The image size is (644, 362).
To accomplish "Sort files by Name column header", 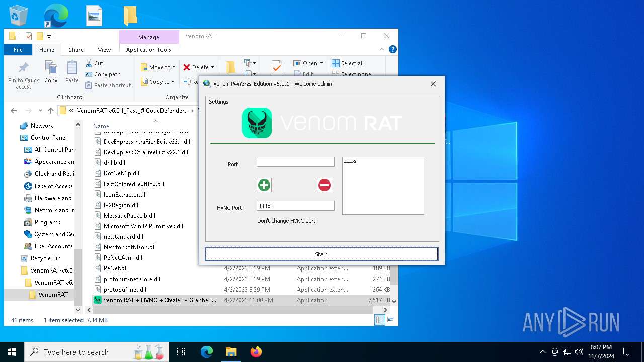I will pos(101,126).
